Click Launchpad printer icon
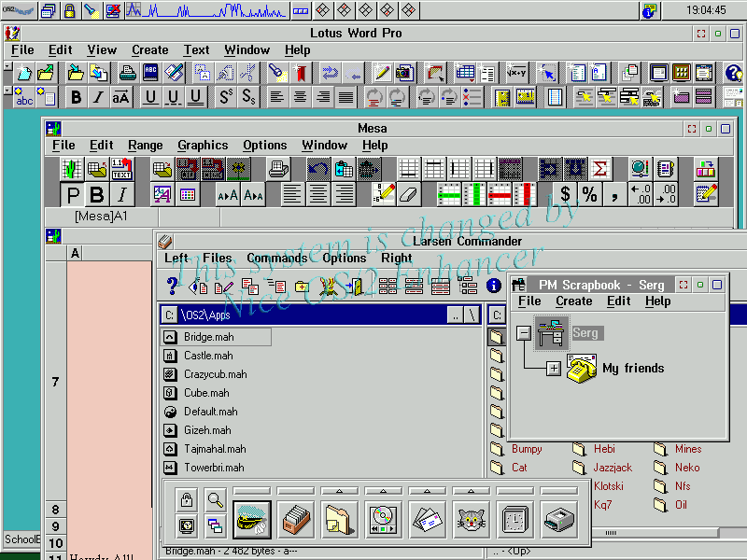 pos(558,520)
